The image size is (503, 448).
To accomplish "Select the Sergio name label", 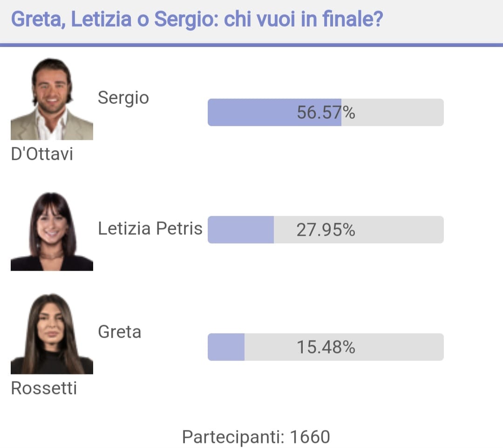I will point(123,98).
